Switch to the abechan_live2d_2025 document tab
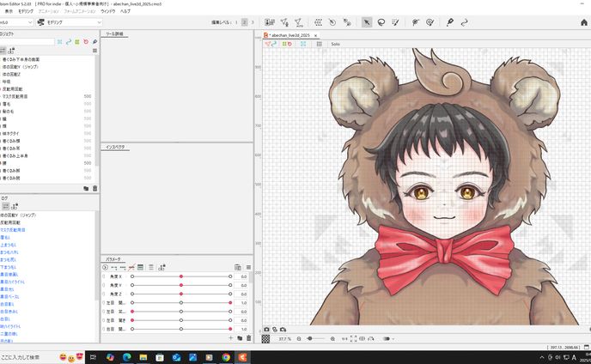The height and width of the screenshot is (364, 591). 290,35
